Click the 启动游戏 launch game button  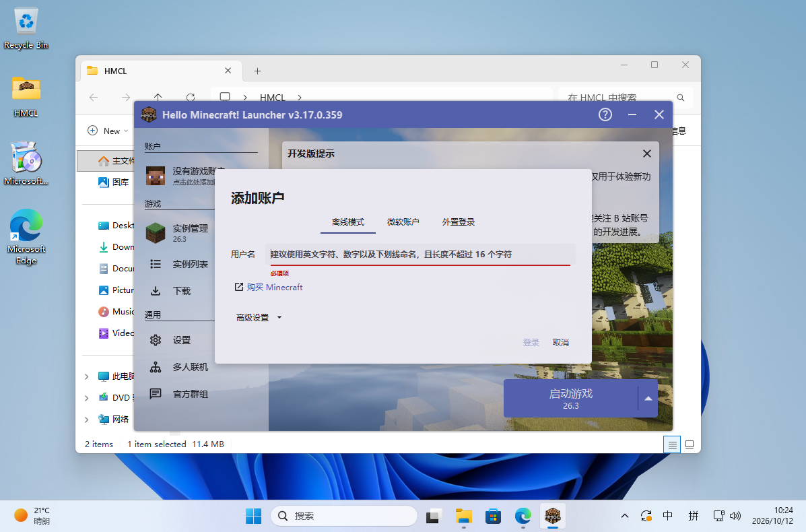[x=570, y=399]
